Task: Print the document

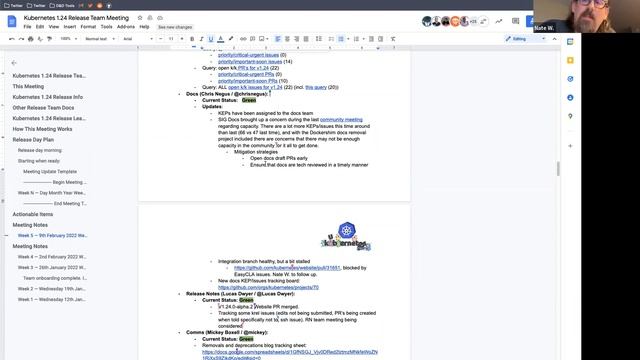Action: [31, 39]
